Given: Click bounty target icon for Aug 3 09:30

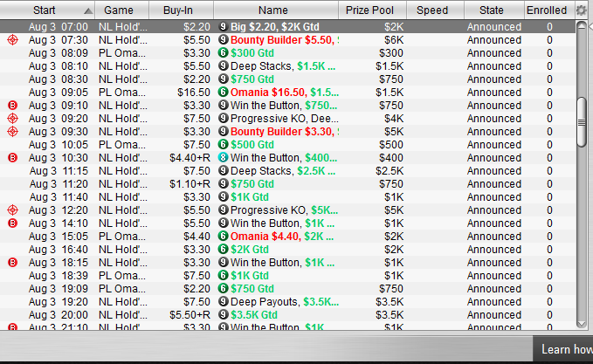Looking at the screenshot, I should (x=12, y=132).
